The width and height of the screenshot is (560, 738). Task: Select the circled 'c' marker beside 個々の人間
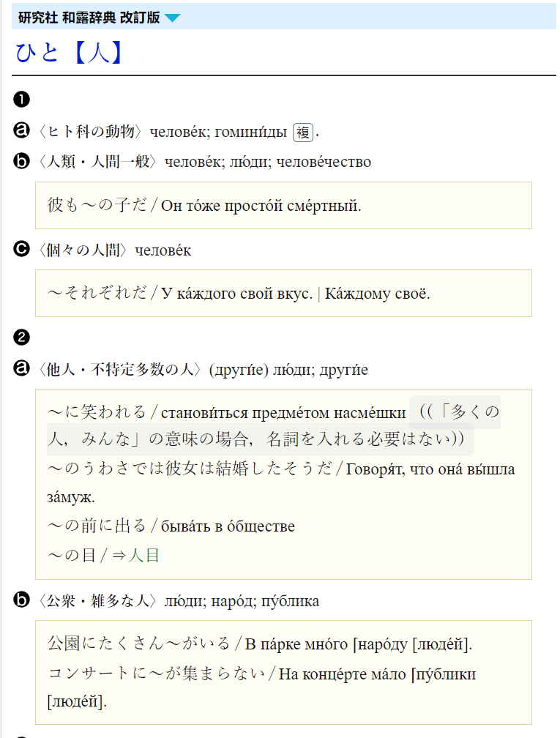tap(22, 249)
